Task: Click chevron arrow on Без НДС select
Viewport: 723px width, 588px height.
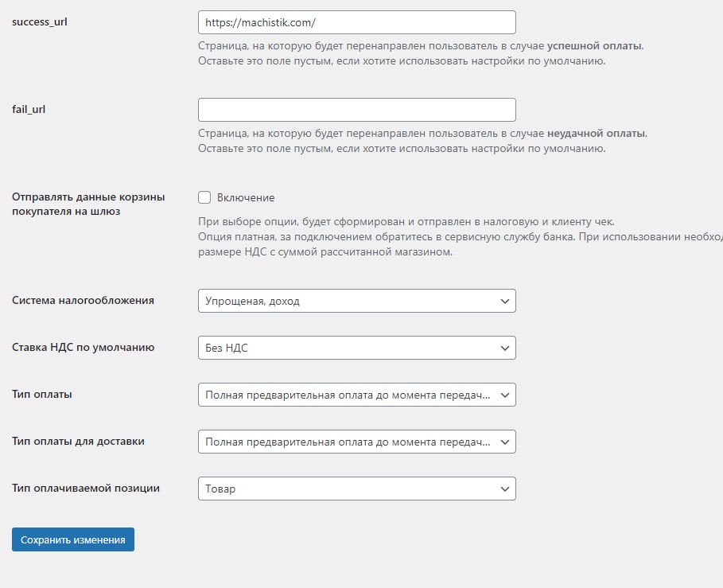Action: pyautogui.click(x=504, y=348)
